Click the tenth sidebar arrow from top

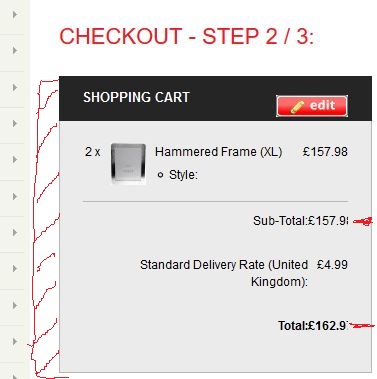point(15,341)
